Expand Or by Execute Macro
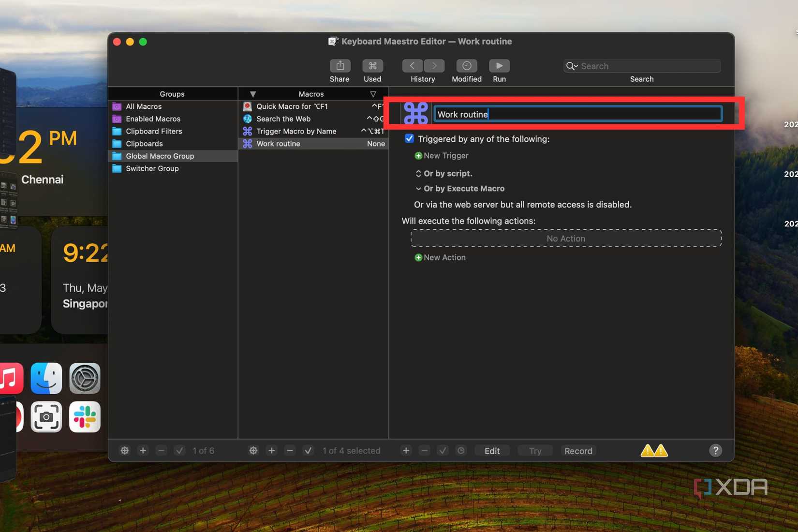Screen dimensions: 798x532 [418, 189]
